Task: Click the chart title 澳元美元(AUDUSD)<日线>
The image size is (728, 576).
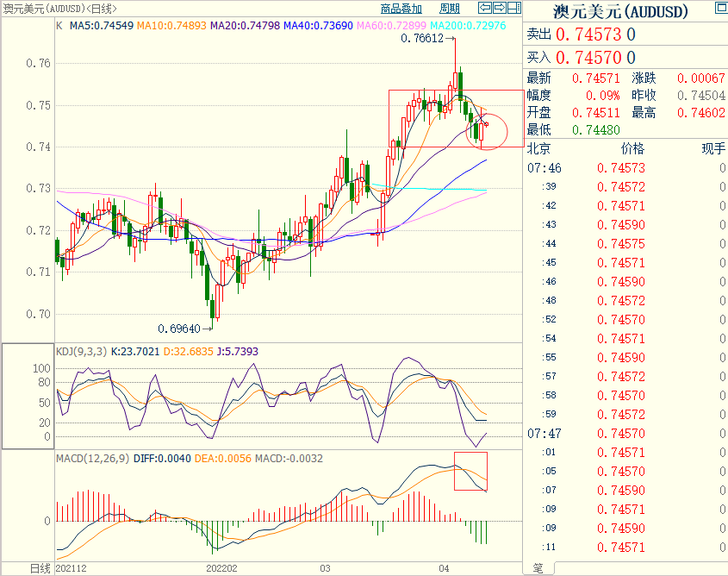Action: pyautogui.click(x=60, y=9)
